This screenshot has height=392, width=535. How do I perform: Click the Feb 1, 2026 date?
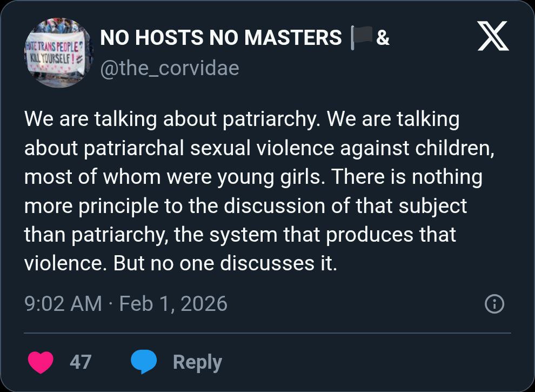(x=173, y=303)
